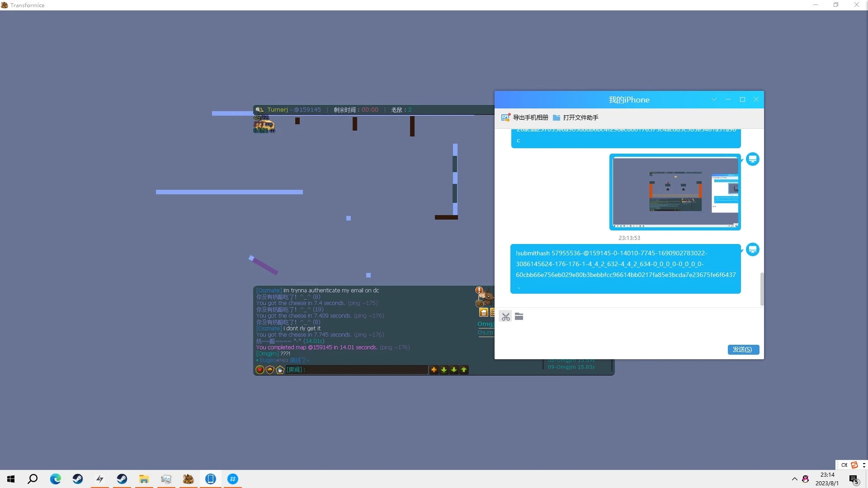Click the brown mouse avatar in Transformice

(x=486, y=298)
